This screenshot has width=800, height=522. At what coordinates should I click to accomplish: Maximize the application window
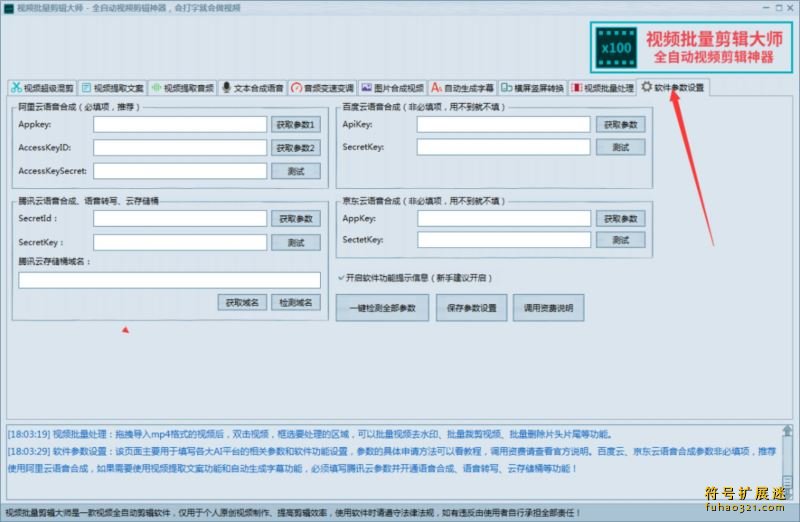779,8
